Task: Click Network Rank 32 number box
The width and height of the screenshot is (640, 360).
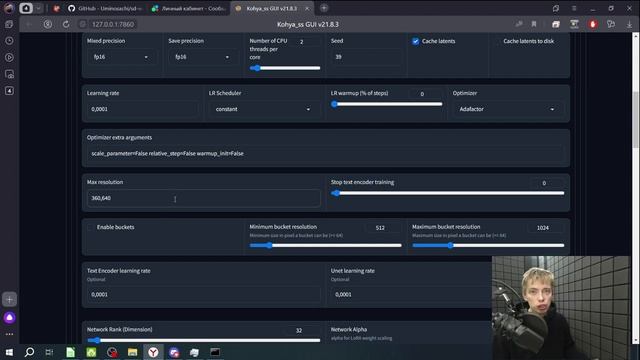Action: tap(302, 331)
